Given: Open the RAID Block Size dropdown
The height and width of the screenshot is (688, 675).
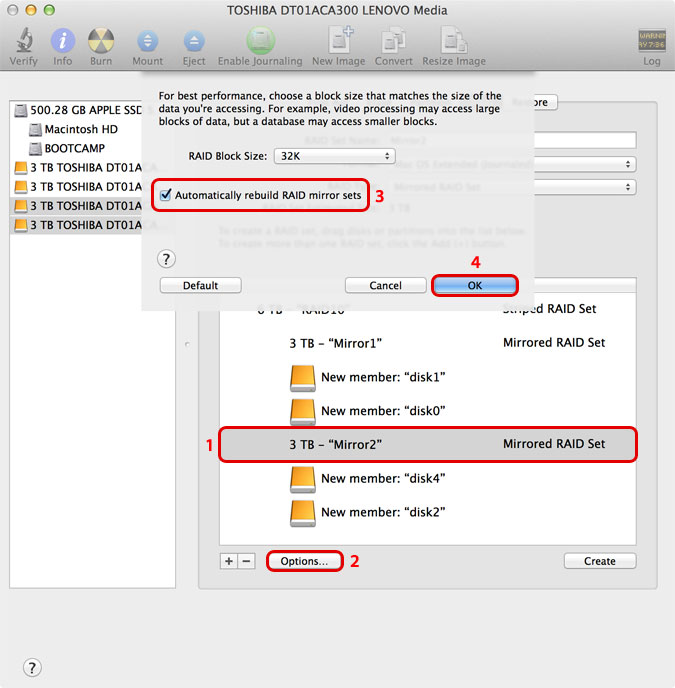Looking at the screenshot, I should click(x=334, y=156).
